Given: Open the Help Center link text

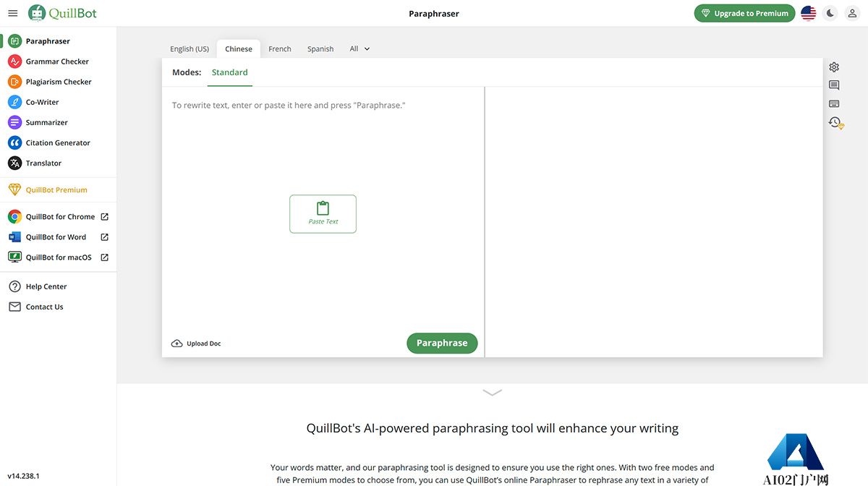Looking at the screenshot, I should [x=46, y=286].
